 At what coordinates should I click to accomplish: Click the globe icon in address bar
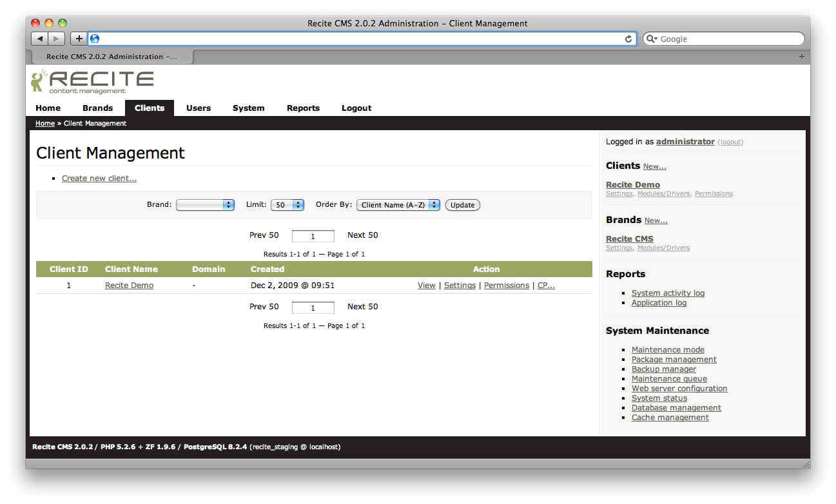[95, 39]
